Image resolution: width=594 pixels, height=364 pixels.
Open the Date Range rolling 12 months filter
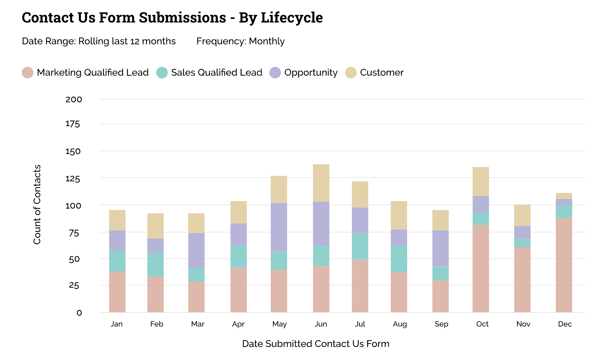tap(99, 41)
